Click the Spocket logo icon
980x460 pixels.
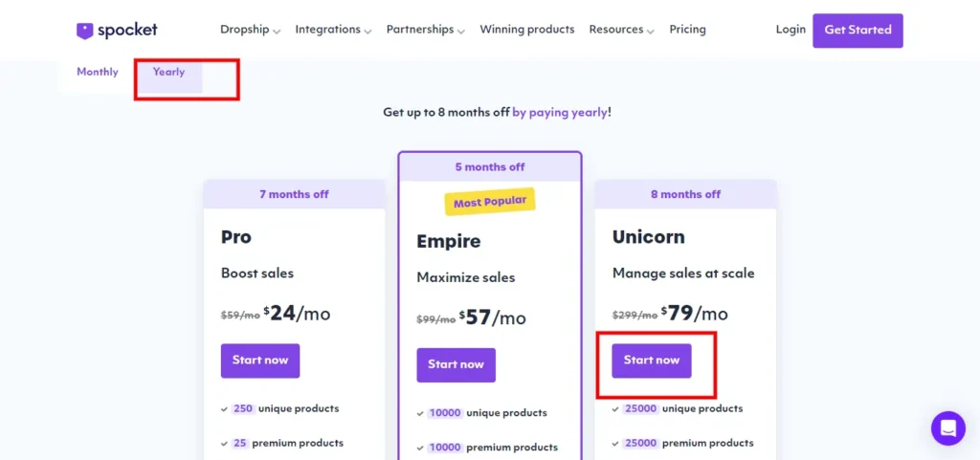click(x=85, y=31)
